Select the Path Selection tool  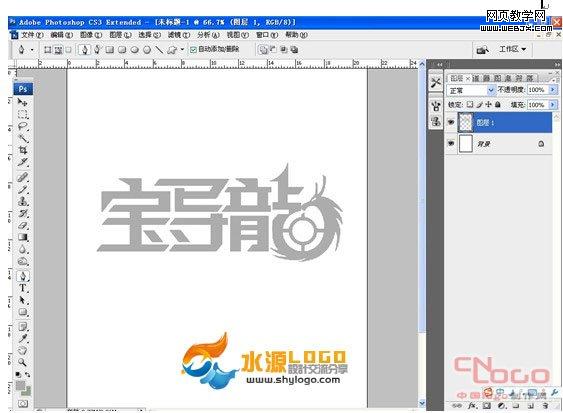coord(23,300)
